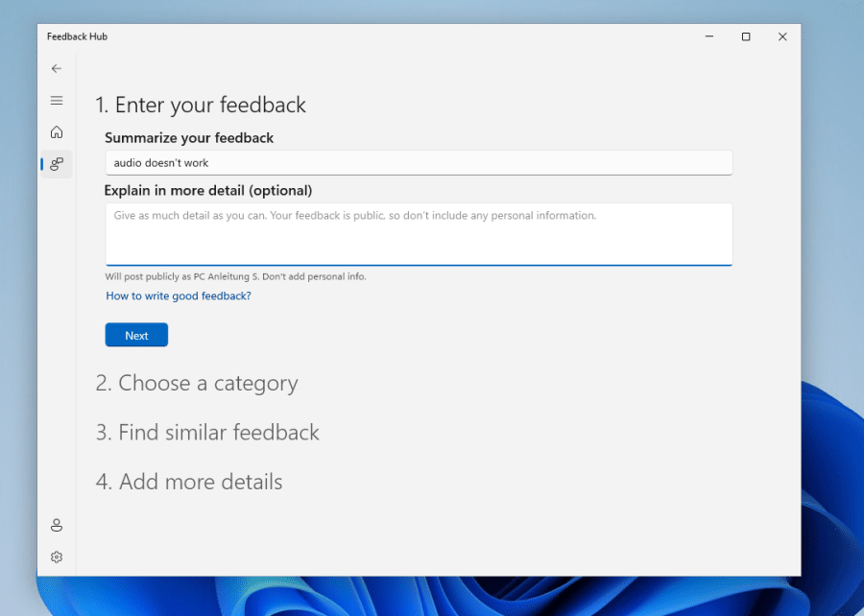Expand the 'Find similar feedback' step

point(207,433)
